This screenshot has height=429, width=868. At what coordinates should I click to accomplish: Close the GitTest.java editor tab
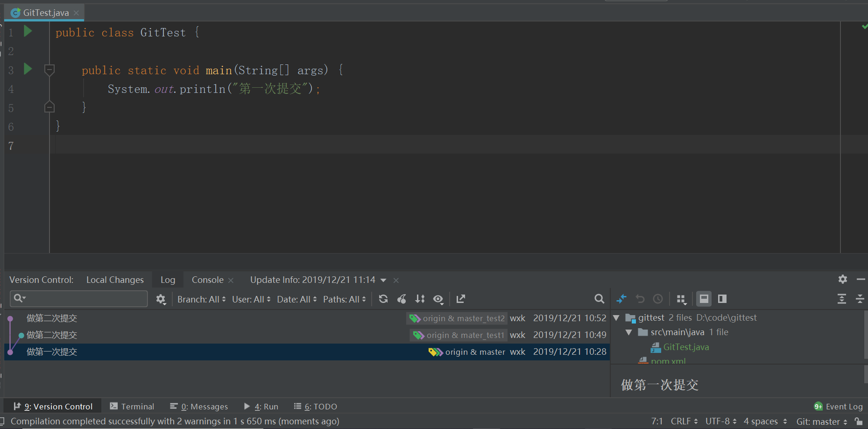click(76, 13)
